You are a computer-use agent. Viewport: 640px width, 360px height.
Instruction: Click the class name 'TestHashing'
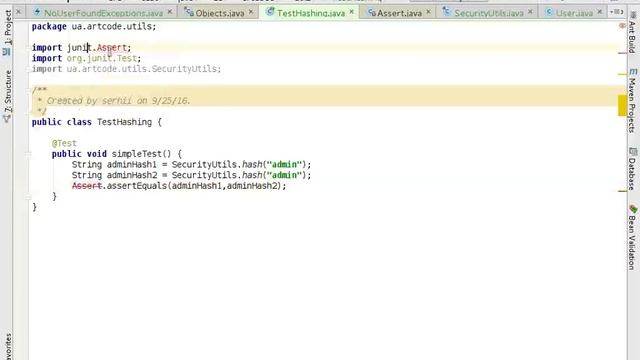pos(124,122)
